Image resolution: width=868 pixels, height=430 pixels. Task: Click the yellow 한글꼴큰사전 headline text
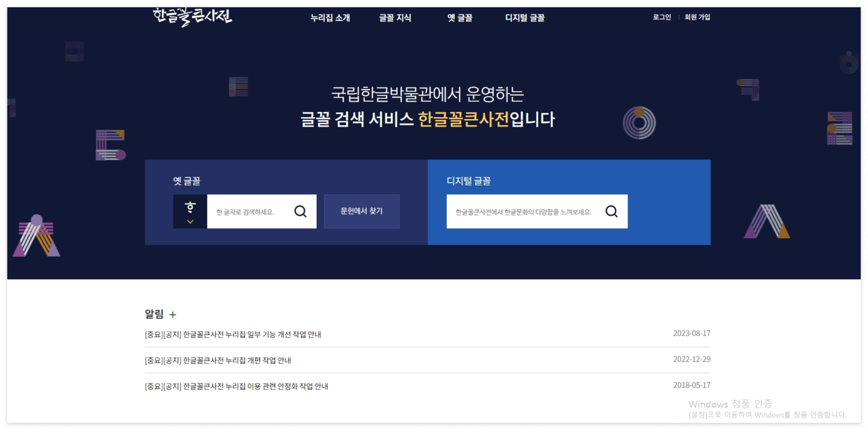point(463,119)
